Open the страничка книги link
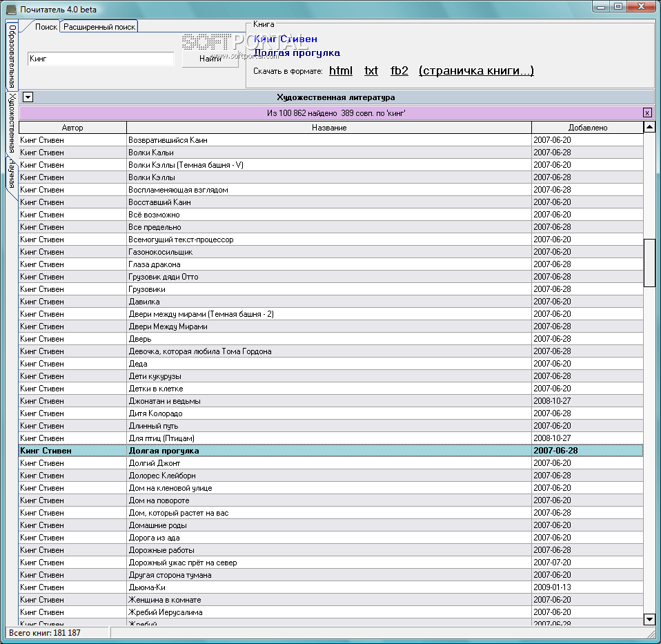This screenshot has height=644, width=661. (476, 70)
